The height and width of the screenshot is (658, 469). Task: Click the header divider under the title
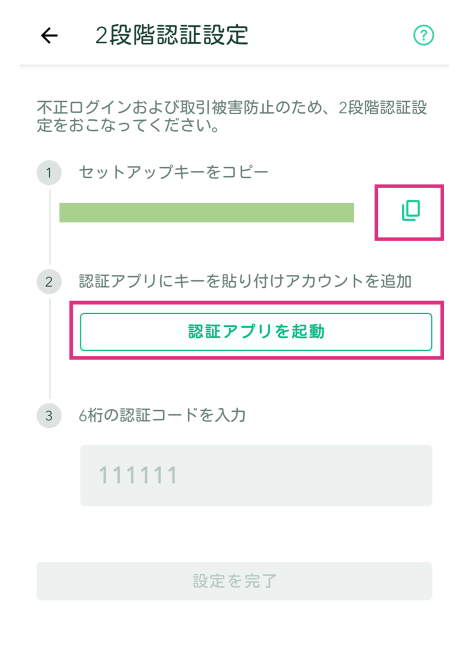[234, 65]
